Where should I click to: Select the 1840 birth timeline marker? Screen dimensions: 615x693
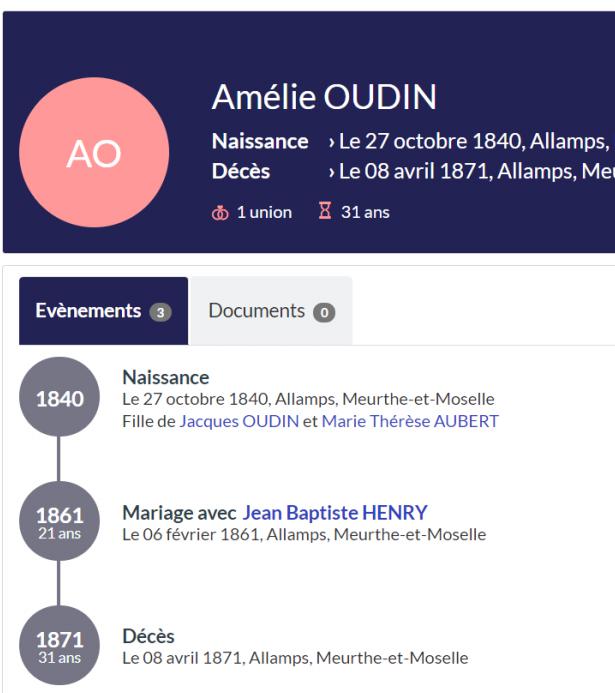pyautogui.click(x=59, y=397)
